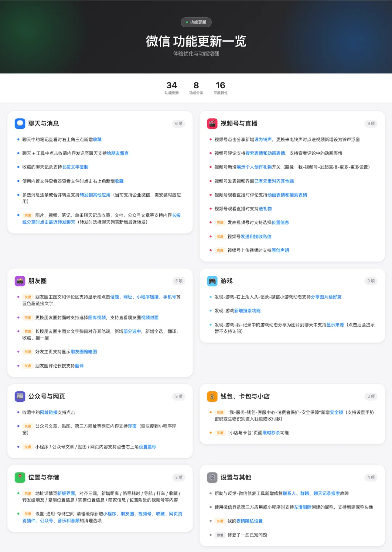Click the 发送和接收私信 highlighted text

coord(256,237)
